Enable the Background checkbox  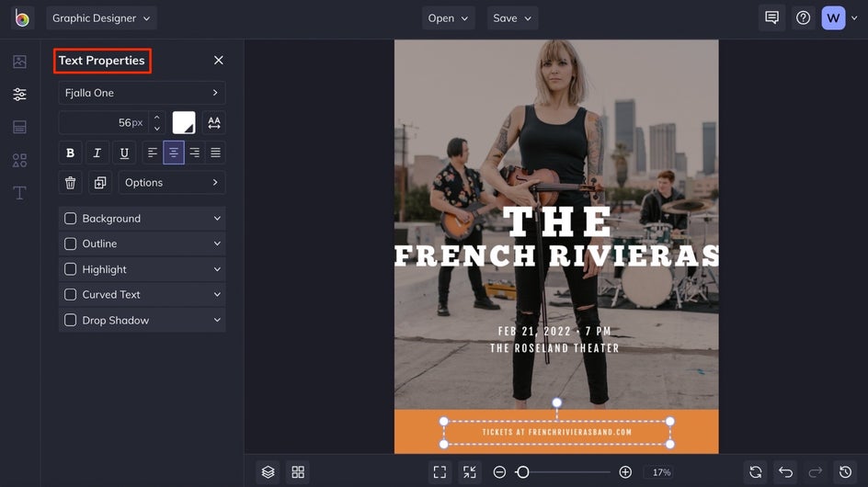point(70,219)
